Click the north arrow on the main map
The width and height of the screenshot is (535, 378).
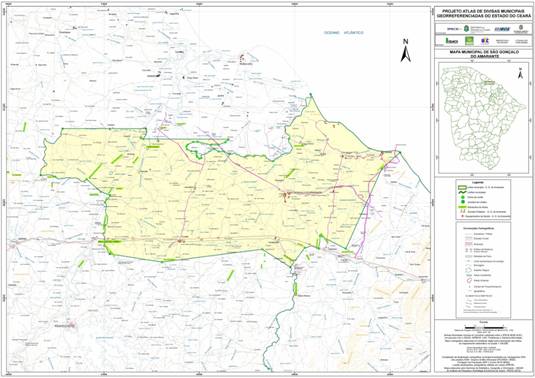click(406, 51)
